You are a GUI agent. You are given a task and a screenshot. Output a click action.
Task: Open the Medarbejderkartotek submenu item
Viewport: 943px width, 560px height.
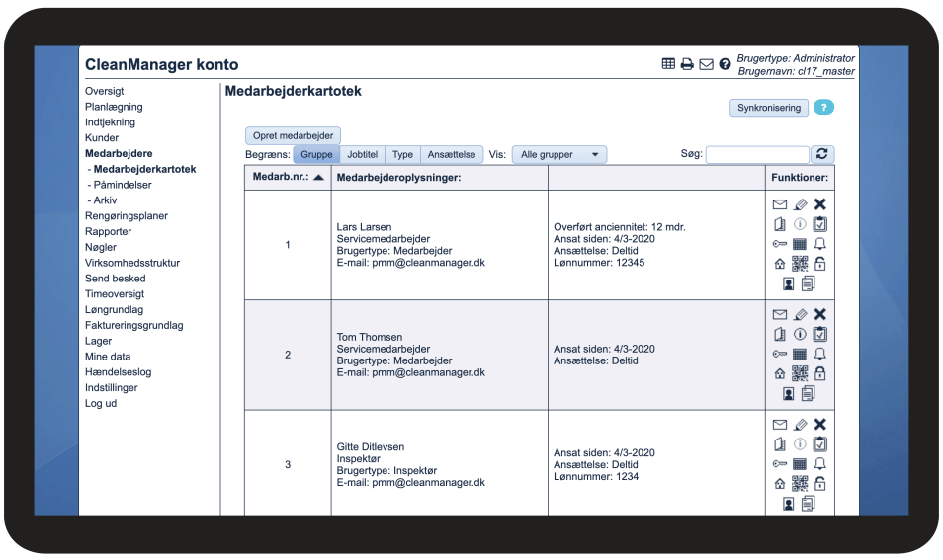[x=145, y=169]
